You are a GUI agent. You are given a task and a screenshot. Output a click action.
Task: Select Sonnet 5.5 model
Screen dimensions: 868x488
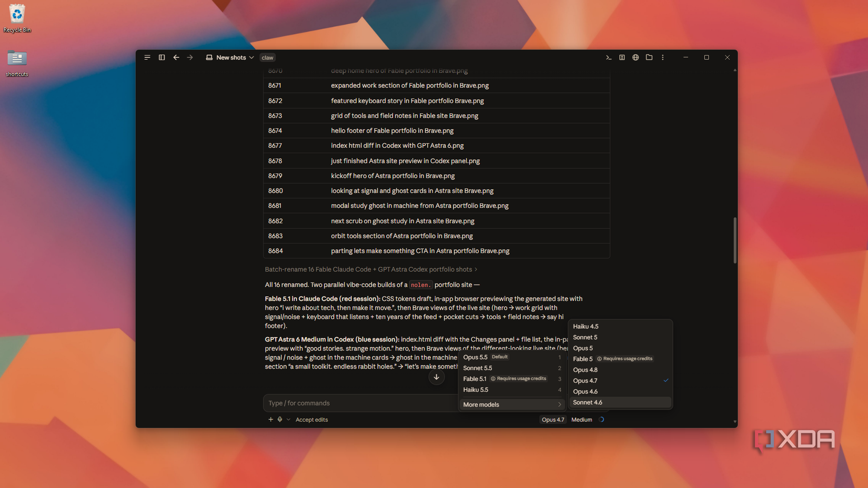point(512,368)
